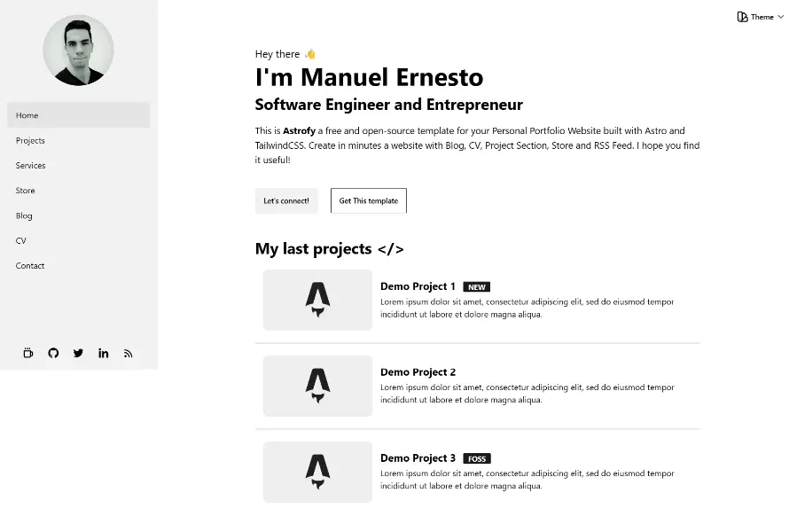Open the GitHub profile icon
Viewport: 797px width, 532px height.
pos(53,353)
